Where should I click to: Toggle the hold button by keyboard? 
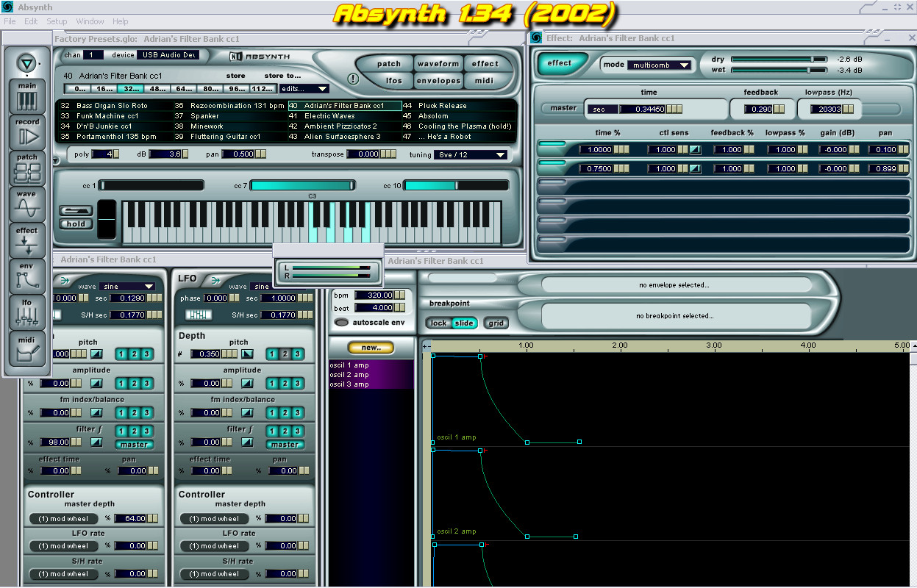pyautogui.click(x=76, y=224)
